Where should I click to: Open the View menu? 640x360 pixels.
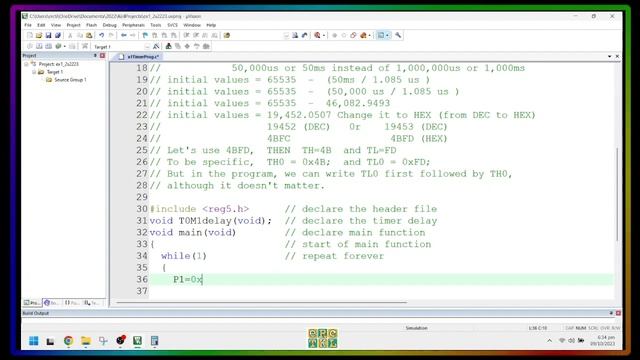56,25
